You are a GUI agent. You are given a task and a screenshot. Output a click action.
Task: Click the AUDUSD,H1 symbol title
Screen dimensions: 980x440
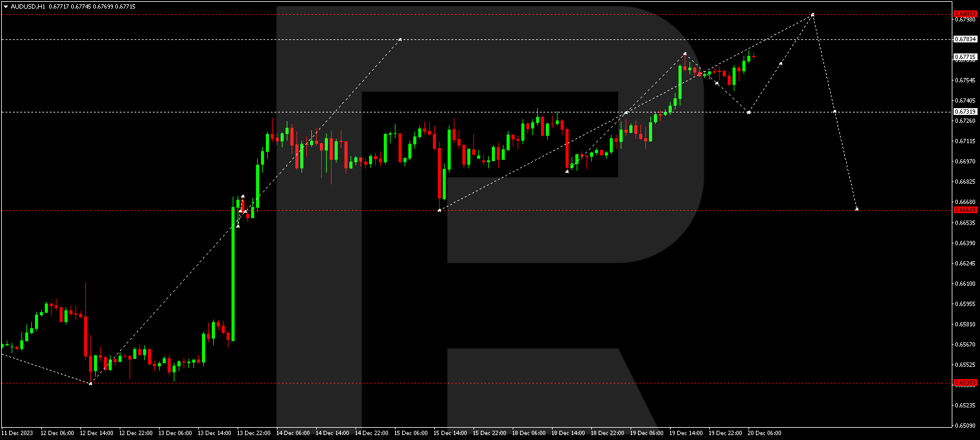click(x=28, y=6)
